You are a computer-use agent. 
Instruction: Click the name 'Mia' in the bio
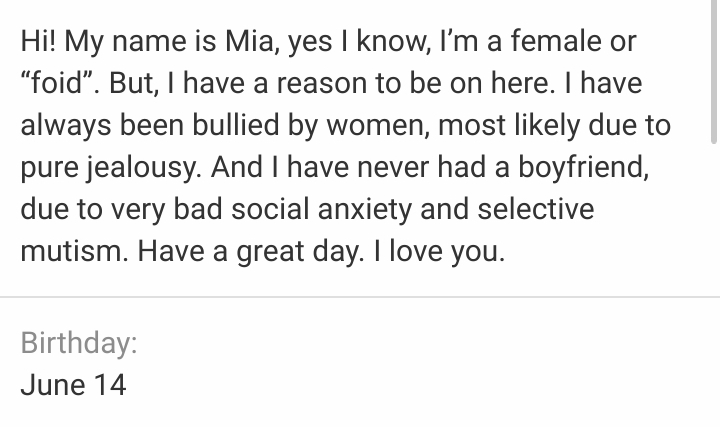pos(252,41)
